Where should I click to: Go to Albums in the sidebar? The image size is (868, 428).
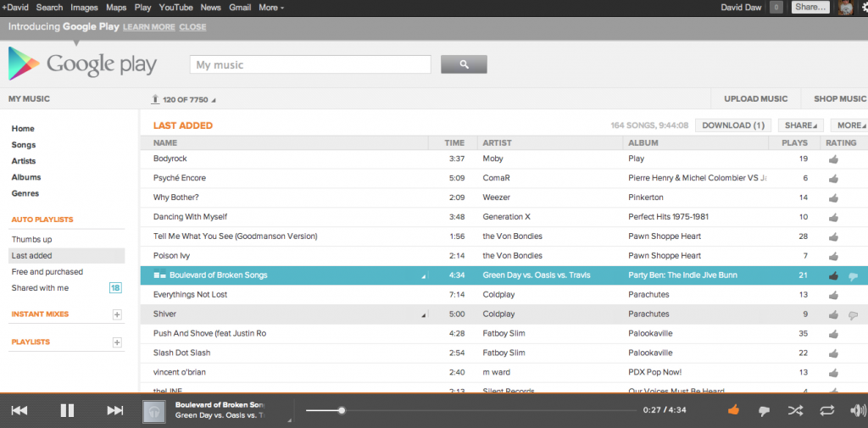[x=26, y=177]
